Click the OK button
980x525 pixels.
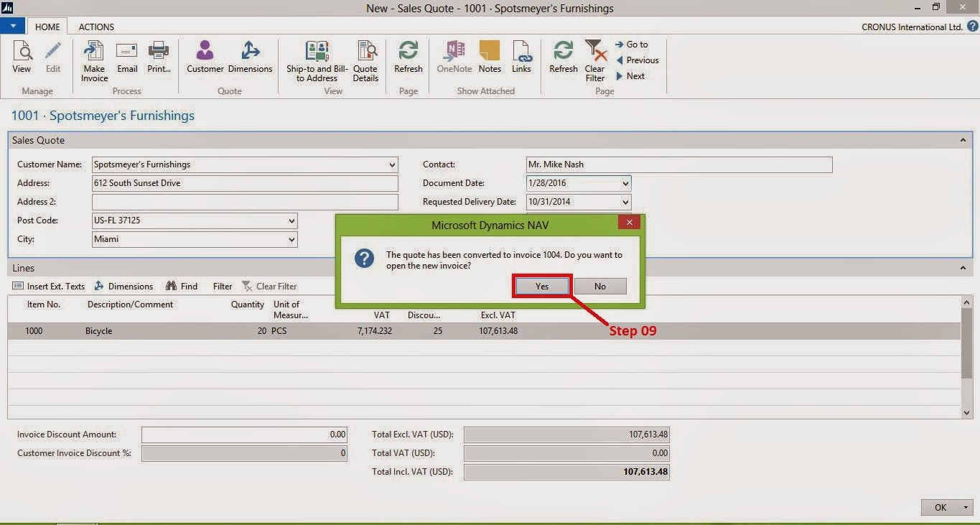click(x=940, y=507)
